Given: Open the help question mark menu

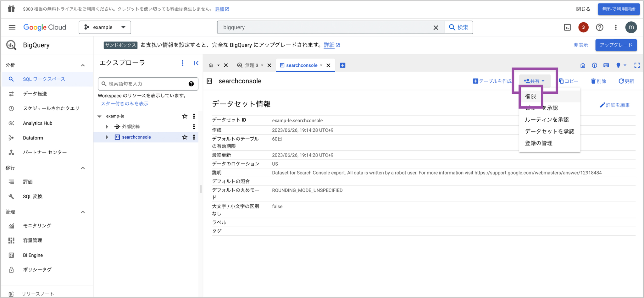Looking at the screenshot, I should (600, 27).
